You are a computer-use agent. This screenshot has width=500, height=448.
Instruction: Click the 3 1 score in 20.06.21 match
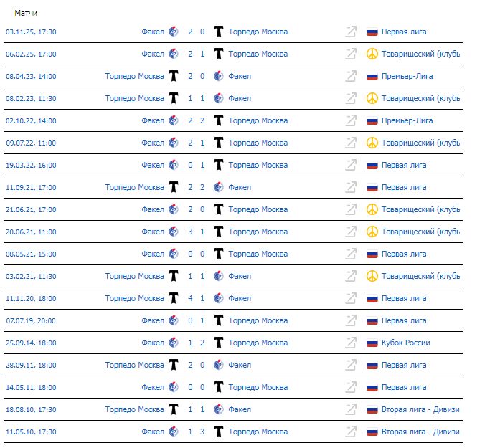point(196,232)
